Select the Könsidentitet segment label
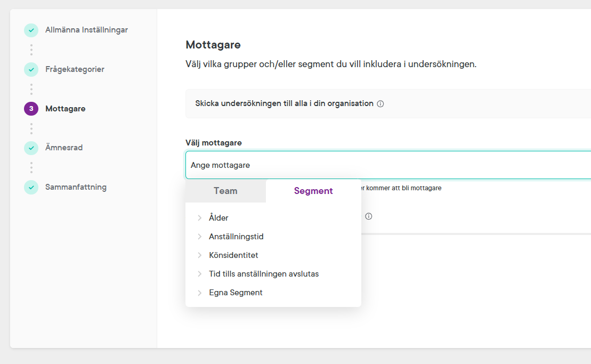 pos(233,255)
